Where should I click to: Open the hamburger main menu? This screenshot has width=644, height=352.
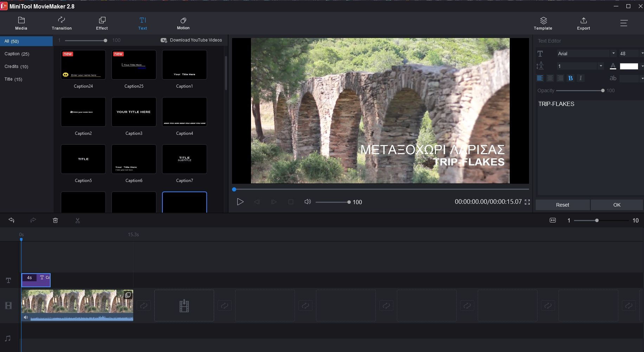pos(624,23)
